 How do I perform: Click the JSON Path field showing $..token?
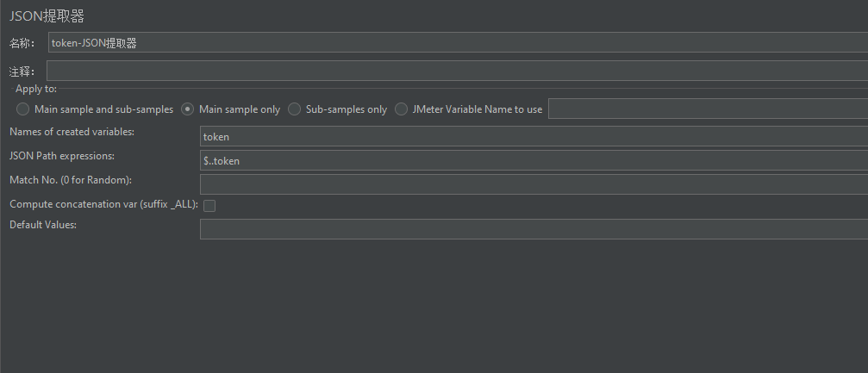tap(533, 160)
